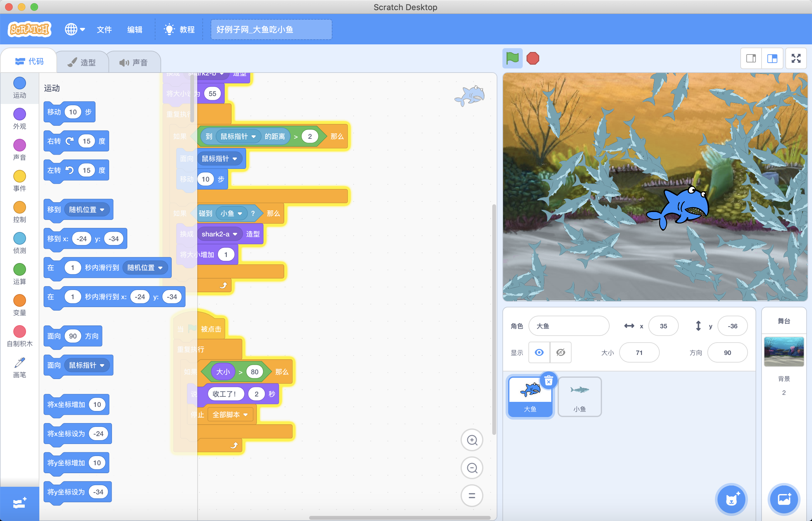Select the 声音 sound category
Viewport: 812px width, 521px height.
point(20,150)
